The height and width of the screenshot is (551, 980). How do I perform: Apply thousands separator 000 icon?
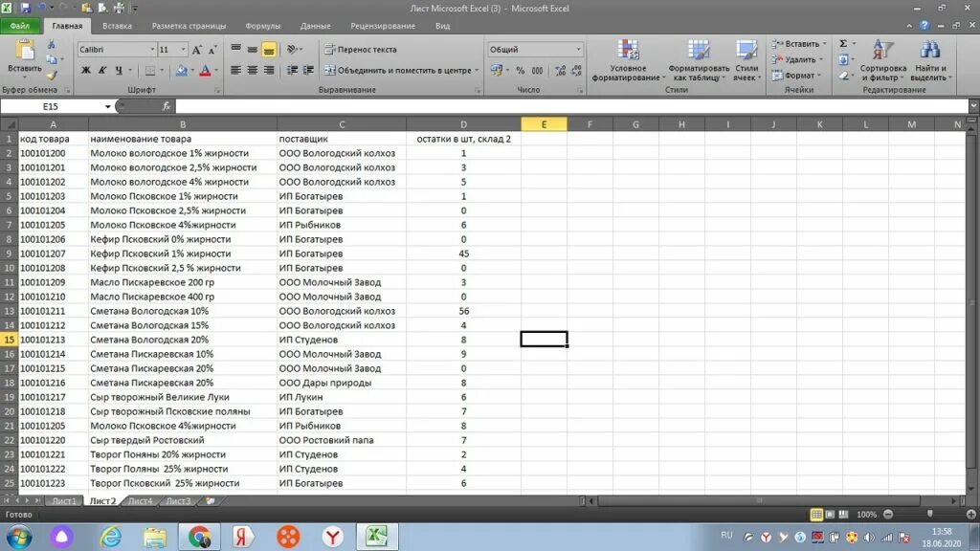[537, 71]
